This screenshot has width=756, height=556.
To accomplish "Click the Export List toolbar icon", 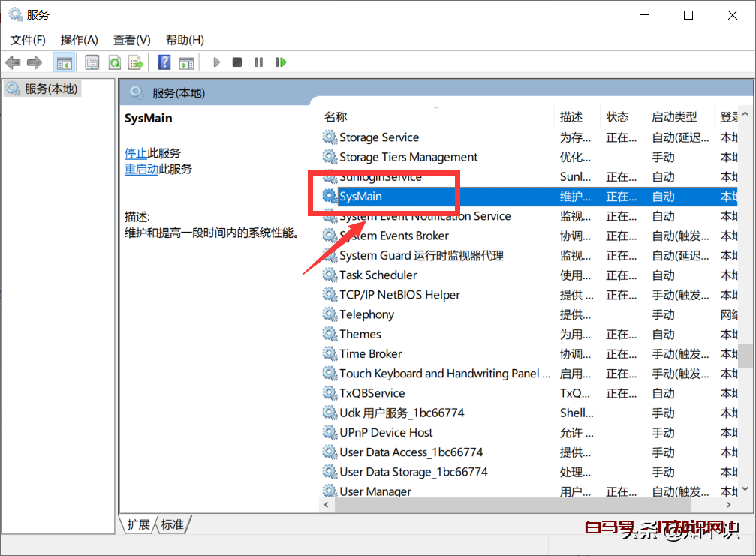I will click(137, 62).
